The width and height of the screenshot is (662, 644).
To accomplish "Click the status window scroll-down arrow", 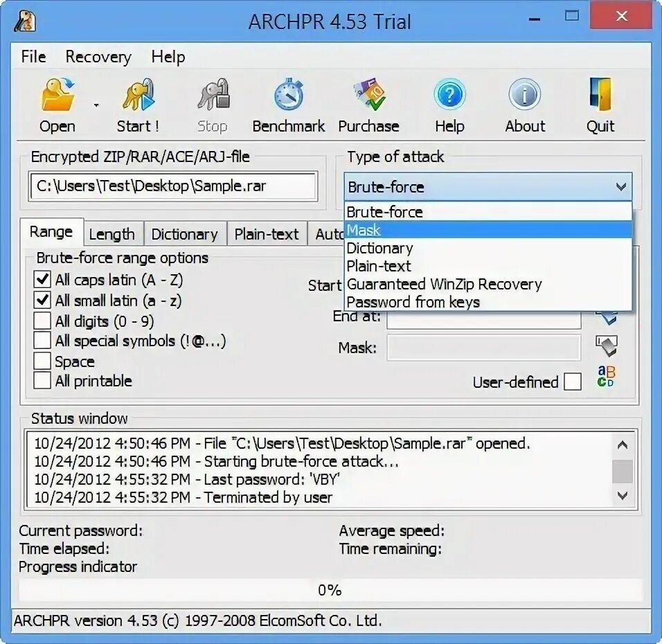I will (623, 495).
